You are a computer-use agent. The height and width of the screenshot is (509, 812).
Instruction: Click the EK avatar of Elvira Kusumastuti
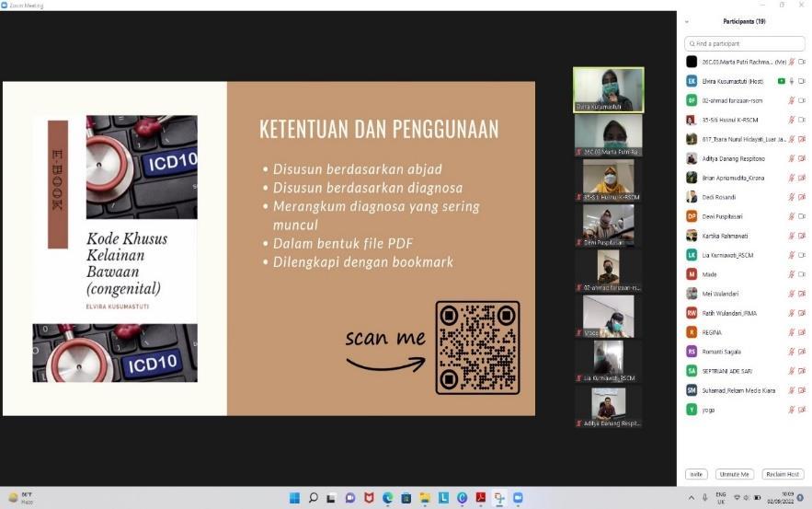click(x=692, y=81)
